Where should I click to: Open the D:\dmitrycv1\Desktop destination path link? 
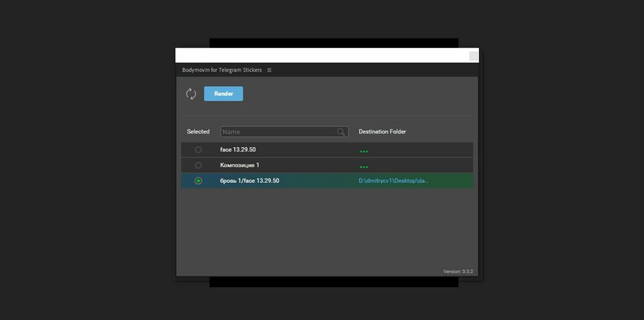coord(393,181)
